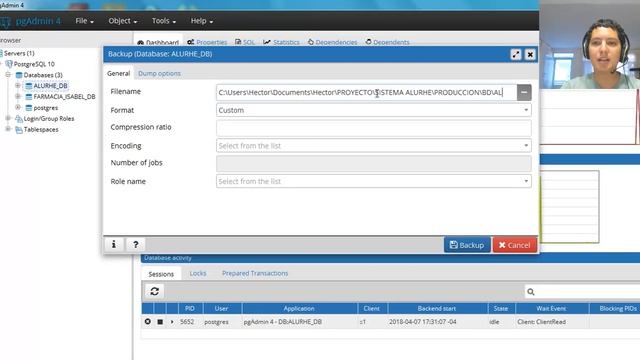Image resolution: width=640 pixels, height=360 pixels.
Task: Click the Filename input field
Action: [366, 92]
